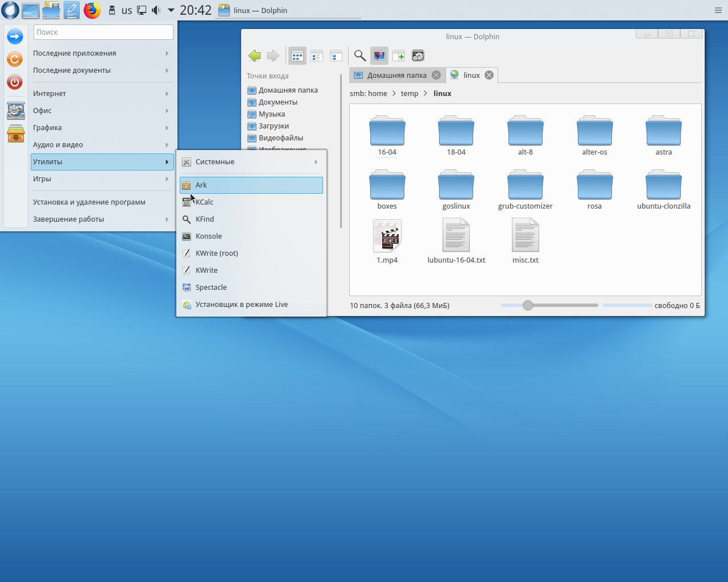Switch to the Домашняя папка tab
Image resolution: width=728 pixels, height=582 pixels.
pos(396,75)
